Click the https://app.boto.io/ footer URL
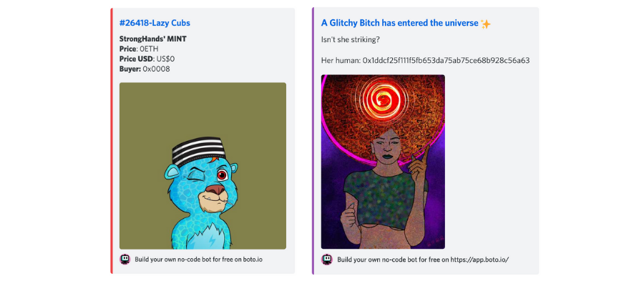The width and height of the screenshot is (644, 286). coord(479,260)
